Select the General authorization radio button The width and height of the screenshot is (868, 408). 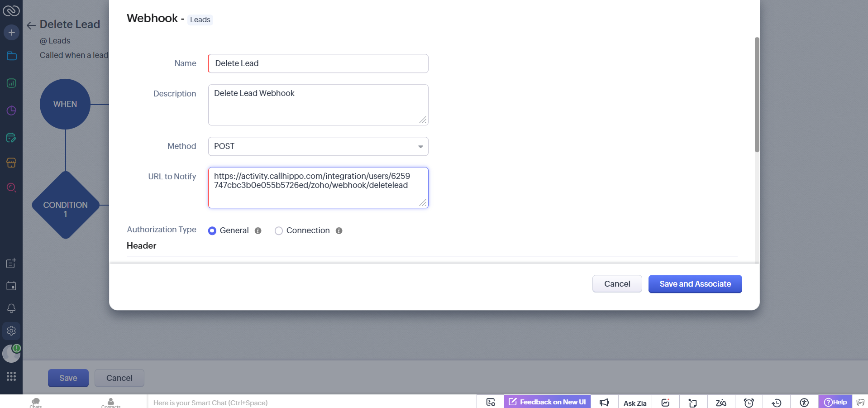click(212, 231)
